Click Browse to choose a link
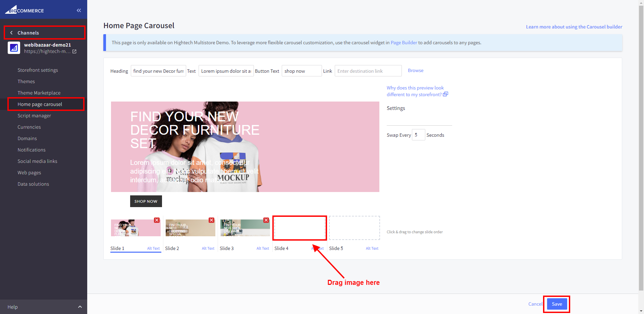This screenshot has height=314, width=644. (x=416, y=70)
